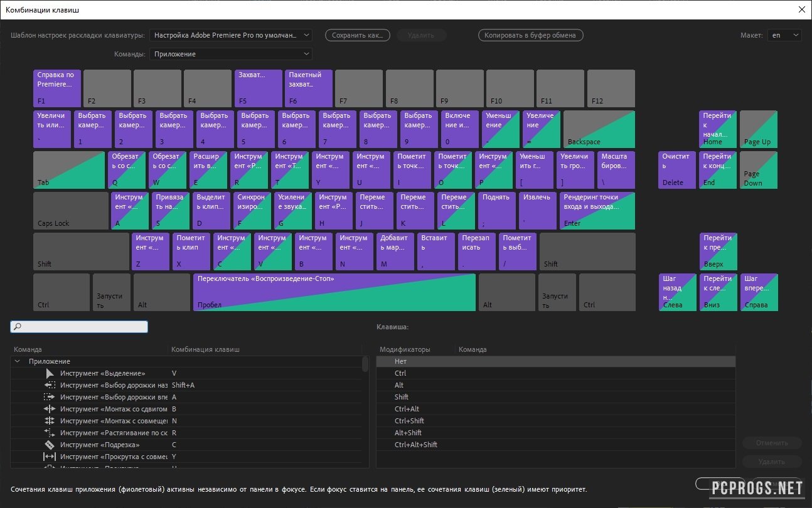Viewport: 812px width, 508px height.
Task: Select the Ripple Edit tool icon
Action: coord(50,409)
